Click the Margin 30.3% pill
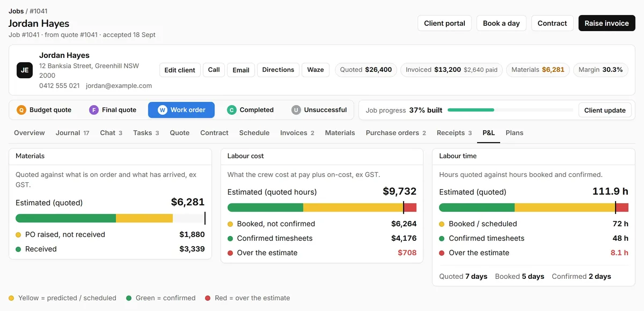 coord(601,70)
